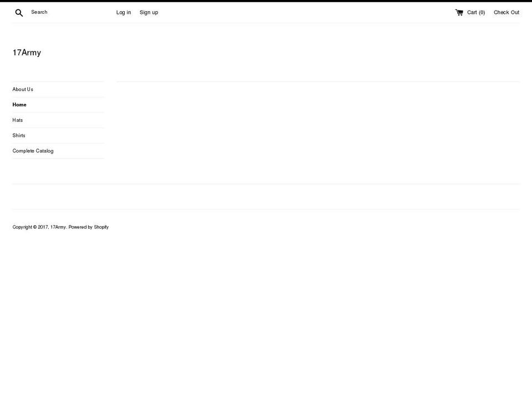Start a product search with the search icon

pos(18,12)
